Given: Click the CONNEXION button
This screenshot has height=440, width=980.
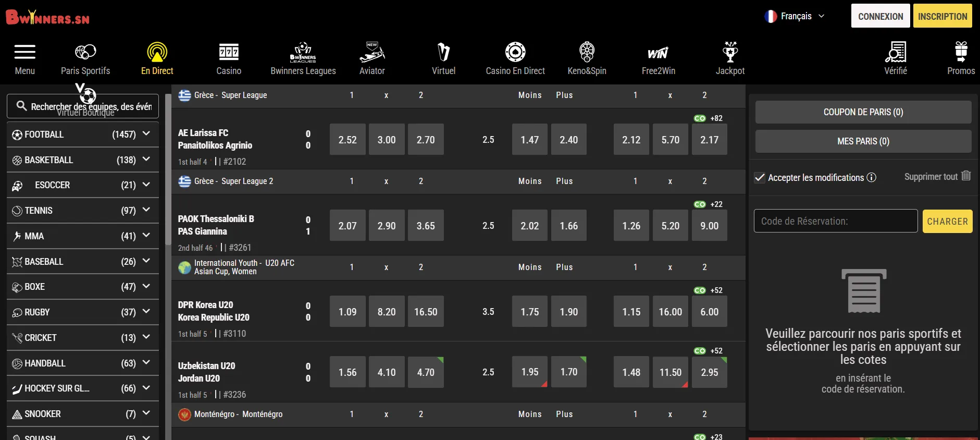Looking at the screenshot, I should click(x=880, y=16).
